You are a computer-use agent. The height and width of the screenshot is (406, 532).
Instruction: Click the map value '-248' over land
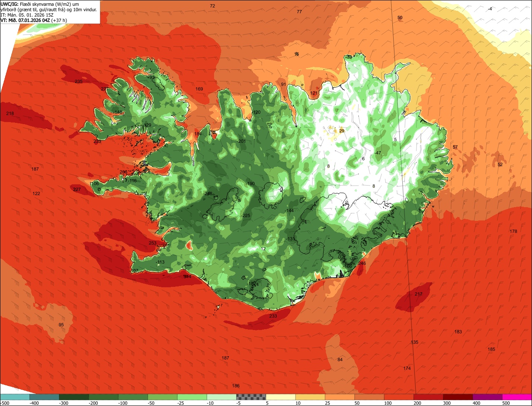tap(208, 194)
